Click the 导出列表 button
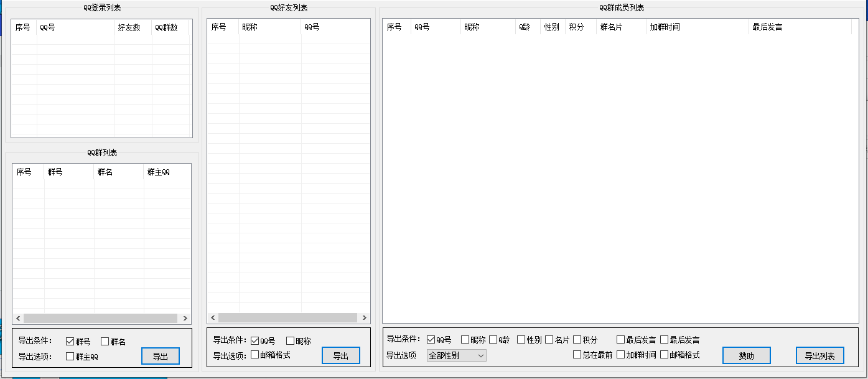 (x=820, y=355)
